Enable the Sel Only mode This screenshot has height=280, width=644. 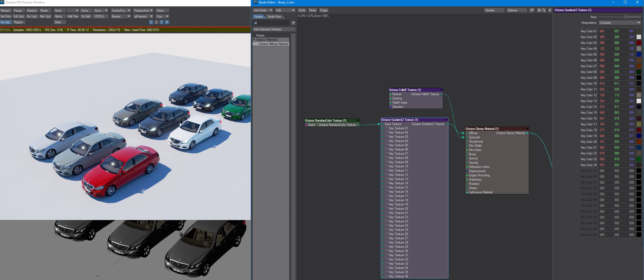[x=6, y=16]
